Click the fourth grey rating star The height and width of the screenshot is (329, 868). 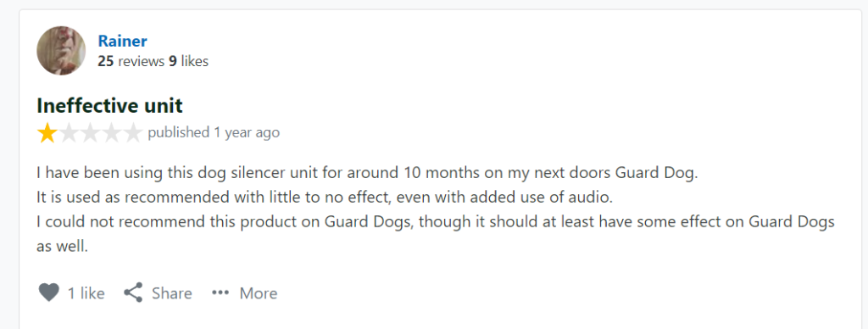[x=111, y=133]
